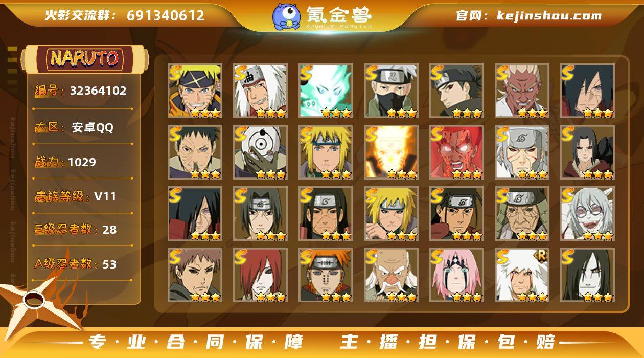Choose the orange spiral-masked Tobi portrait
This screenshot has height=358, width=644.
(260, 152)
